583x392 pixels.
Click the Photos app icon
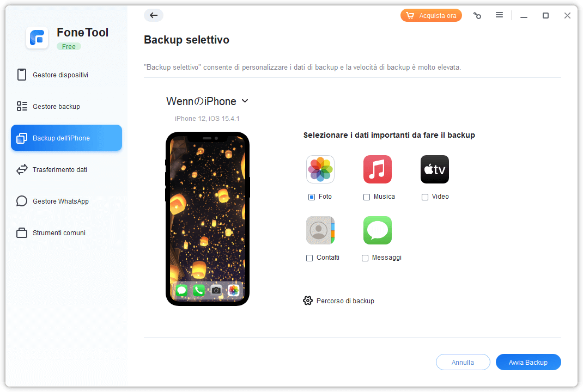click(x=320, y=169)
